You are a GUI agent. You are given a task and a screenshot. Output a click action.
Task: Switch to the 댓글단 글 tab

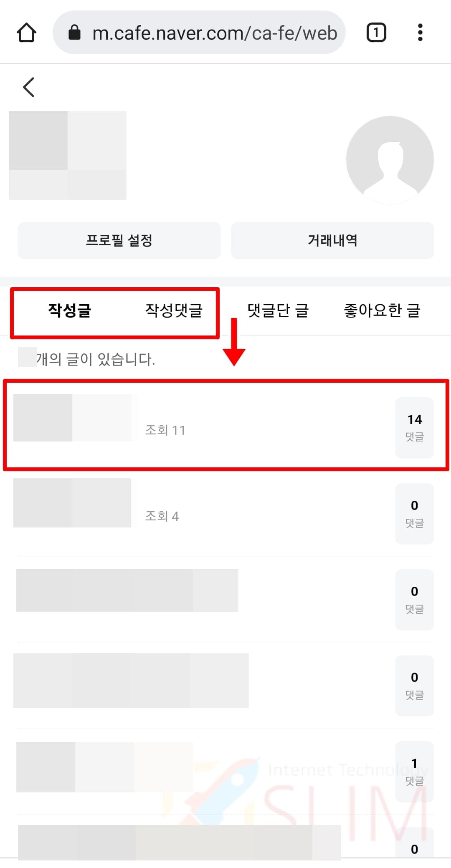pyautogui.click(x=278, y=310)
